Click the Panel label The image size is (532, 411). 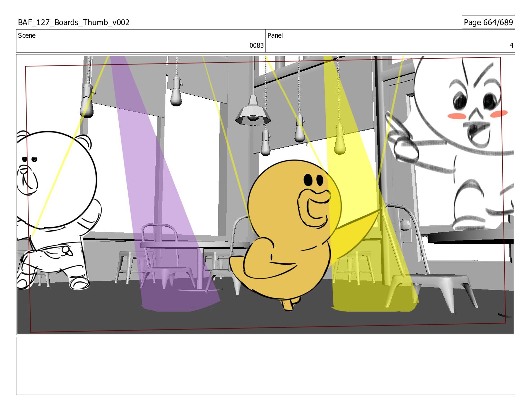[275, 35]
